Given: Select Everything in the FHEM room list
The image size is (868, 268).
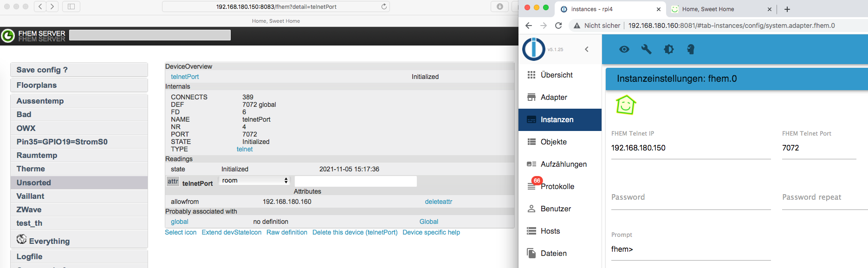Looking at the screenshot, I should 49,241.
